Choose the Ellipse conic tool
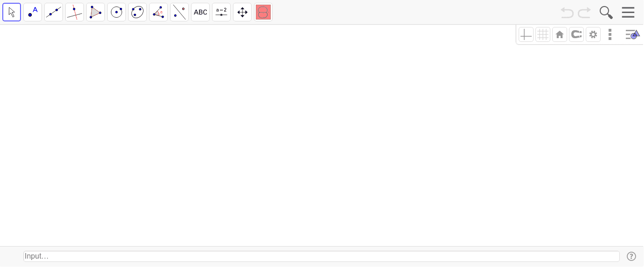 (x=137, y=12)
